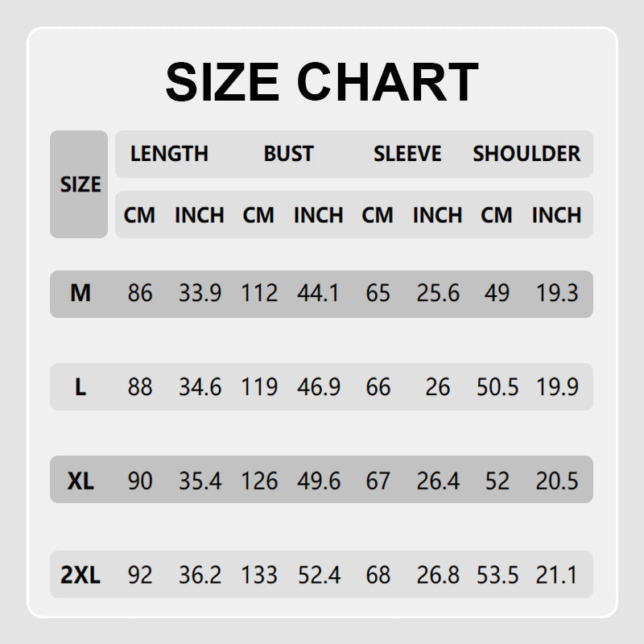Click the SIZE CHART title
Image resolution: width=644 pixels, height=644 pixels.
(x=322, y=82)
